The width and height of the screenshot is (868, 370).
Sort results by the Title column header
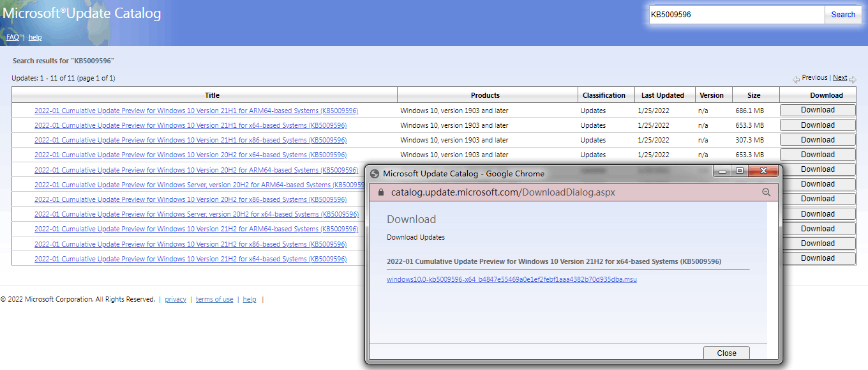click(212, 95)
